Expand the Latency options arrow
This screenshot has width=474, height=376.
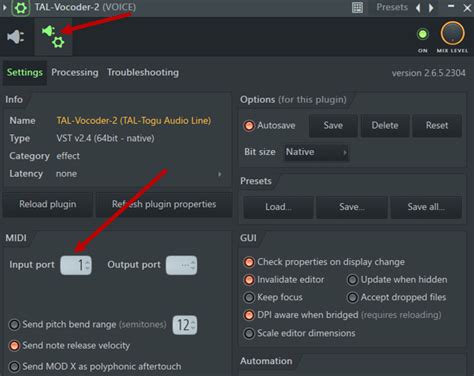click(219, 174)
